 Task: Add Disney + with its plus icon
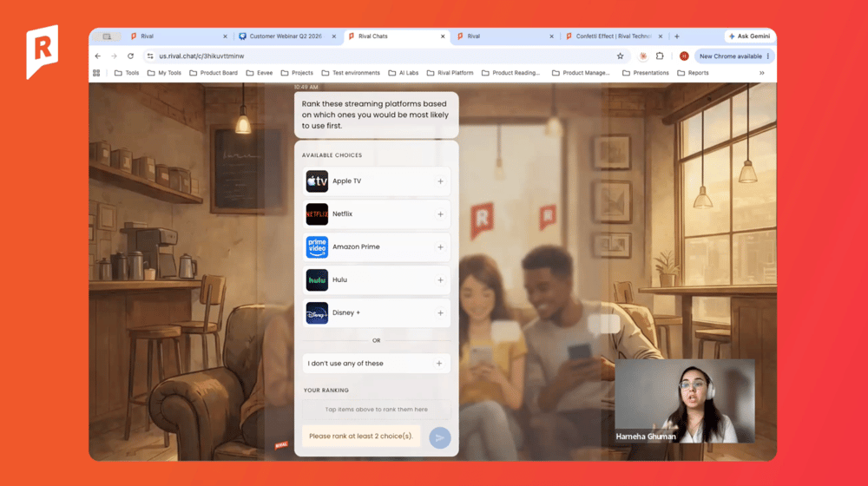tap(440, 312)
